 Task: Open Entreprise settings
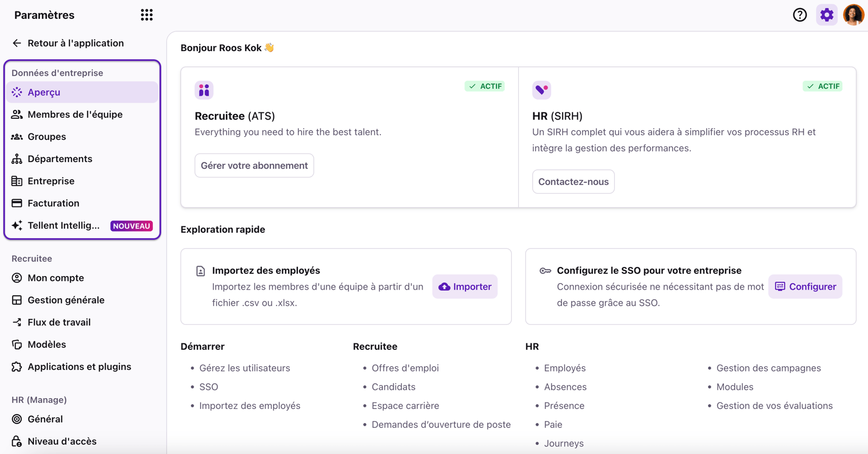tap(82, 181)
